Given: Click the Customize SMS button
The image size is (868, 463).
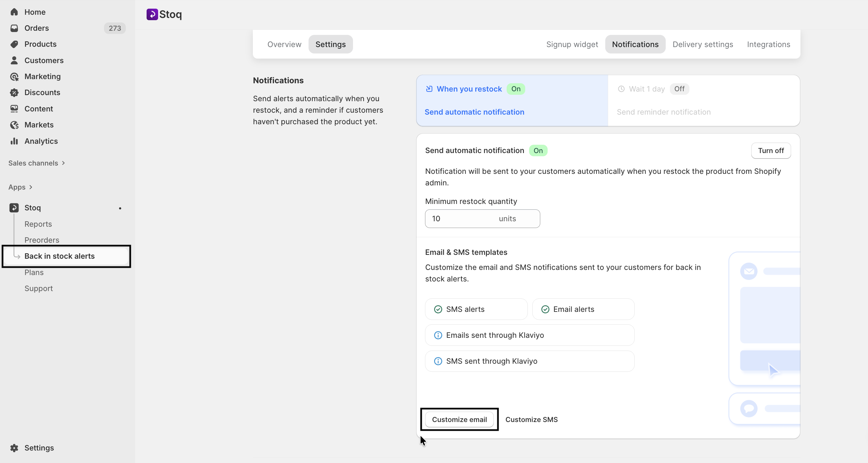Looking at the screenshot, I should pyautogui.click(x=531, y=419).
